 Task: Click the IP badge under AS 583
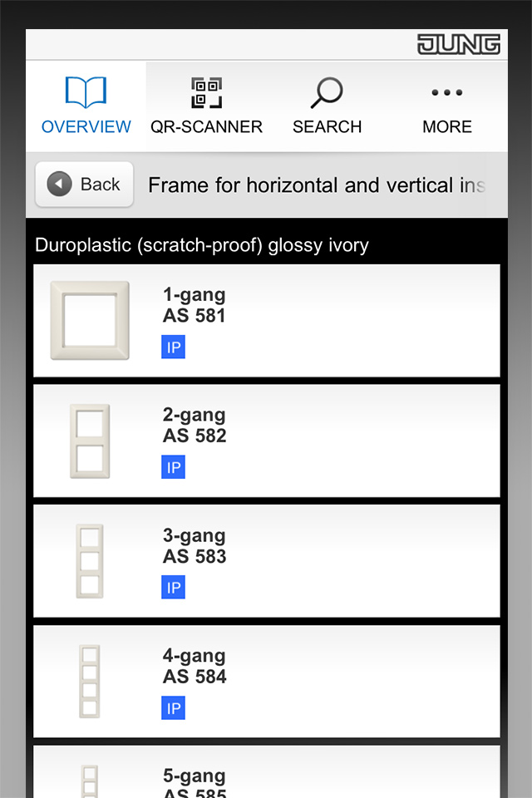tap(173, 588)
